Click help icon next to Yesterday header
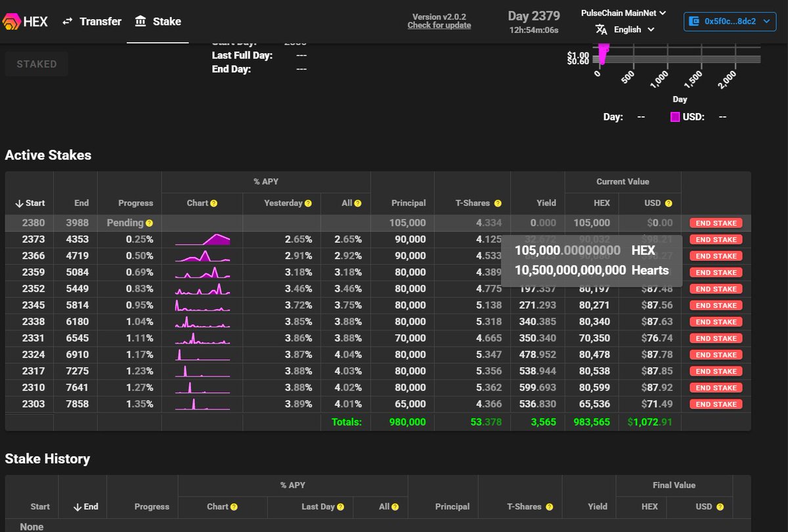The height and width of the screenshot is (532, 788). (x=308, y=204)
